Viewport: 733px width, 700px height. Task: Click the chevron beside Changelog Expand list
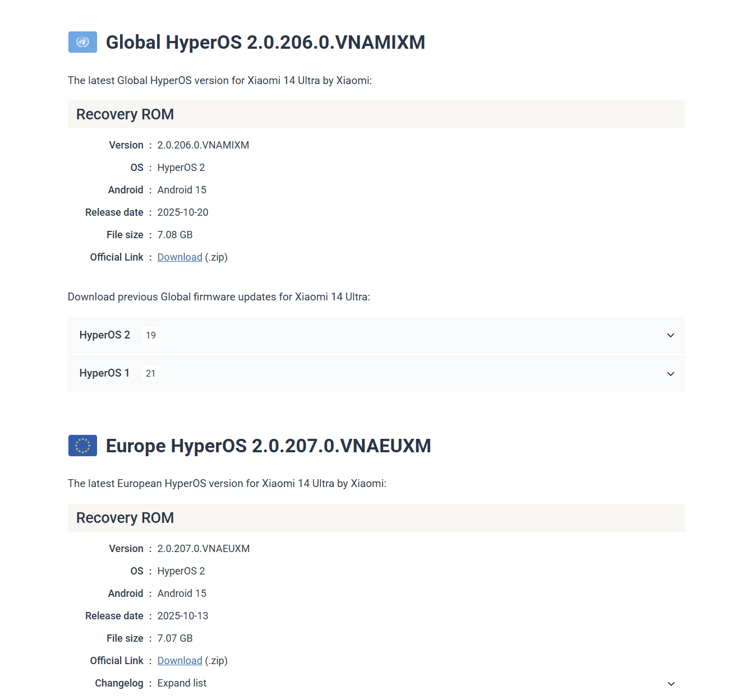671,684
